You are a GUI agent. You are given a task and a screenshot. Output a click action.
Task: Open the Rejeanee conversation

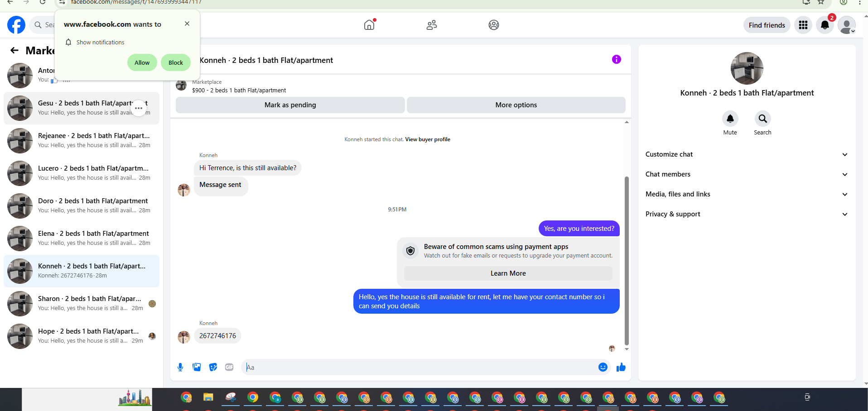(82, 141)
